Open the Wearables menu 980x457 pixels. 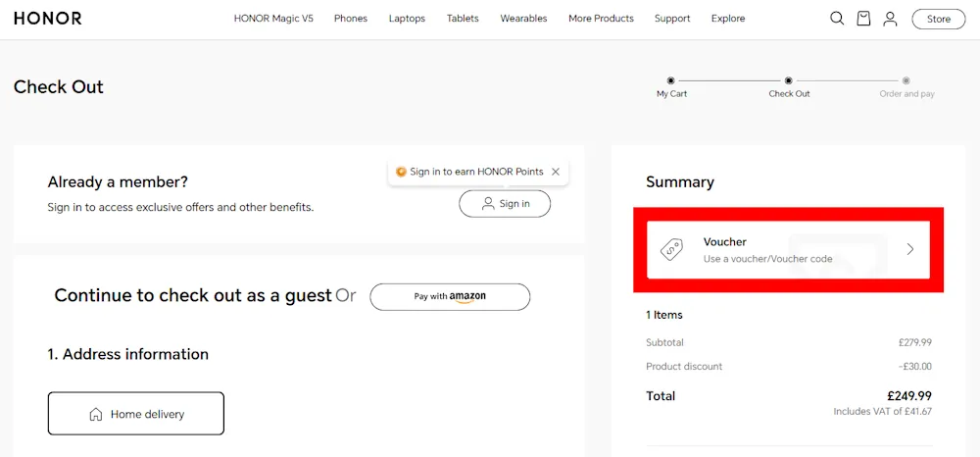click(x=523, y=19)
